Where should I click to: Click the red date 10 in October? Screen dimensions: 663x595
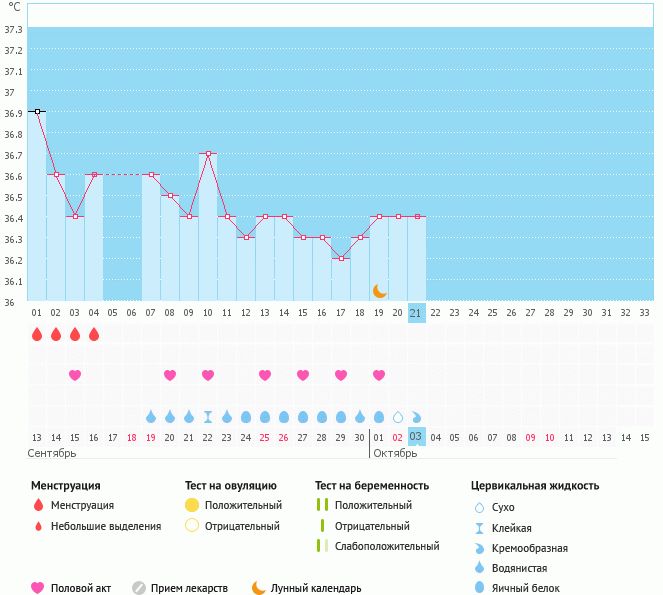coord(549,438)
